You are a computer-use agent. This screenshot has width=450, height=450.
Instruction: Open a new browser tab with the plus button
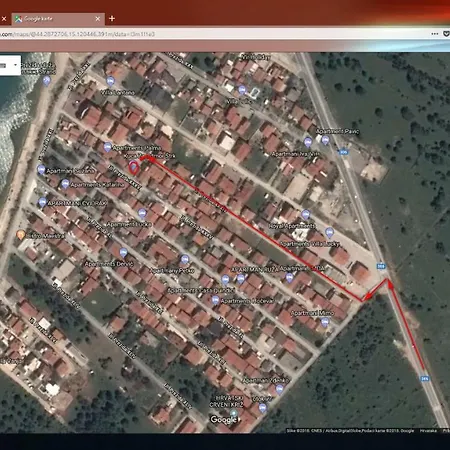pyautogui.click(x=112, y=19)
